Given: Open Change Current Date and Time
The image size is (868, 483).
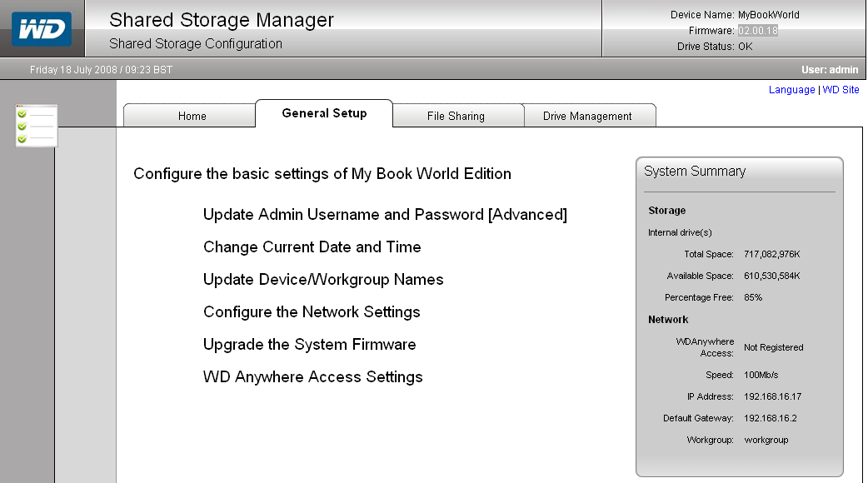Looking at the screenshot, I should [312, 246].
